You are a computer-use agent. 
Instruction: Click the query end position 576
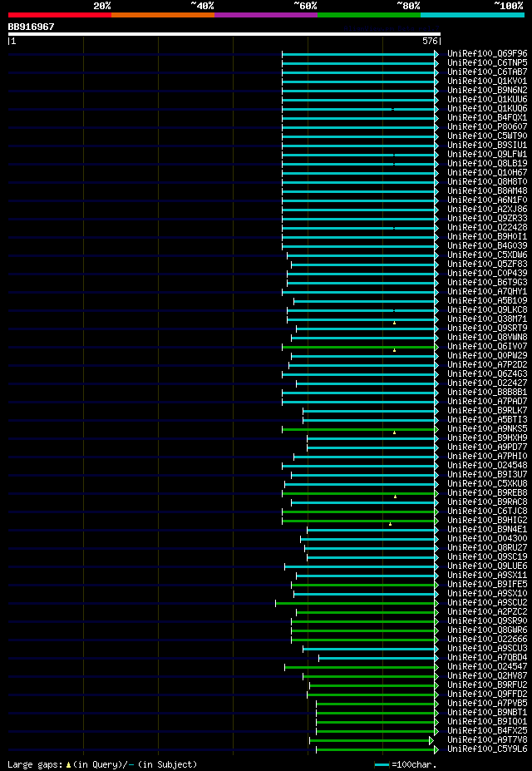click(x=430, y=42)
